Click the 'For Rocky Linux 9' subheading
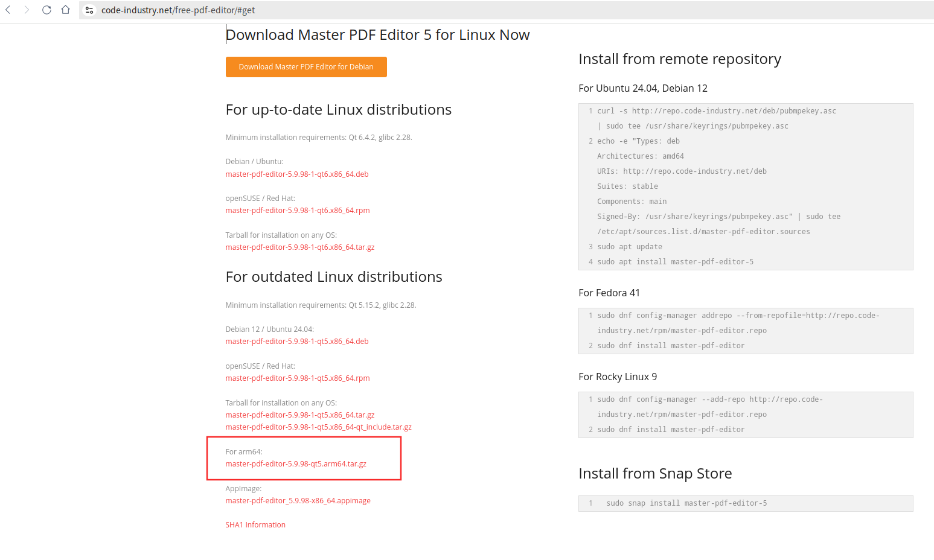 [618, 377]
